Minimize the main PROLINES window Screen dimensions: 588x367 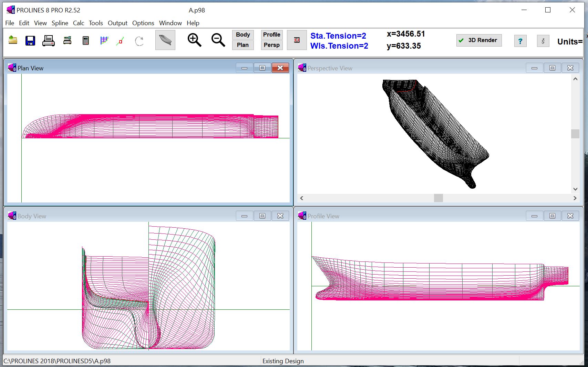point(524,10)
